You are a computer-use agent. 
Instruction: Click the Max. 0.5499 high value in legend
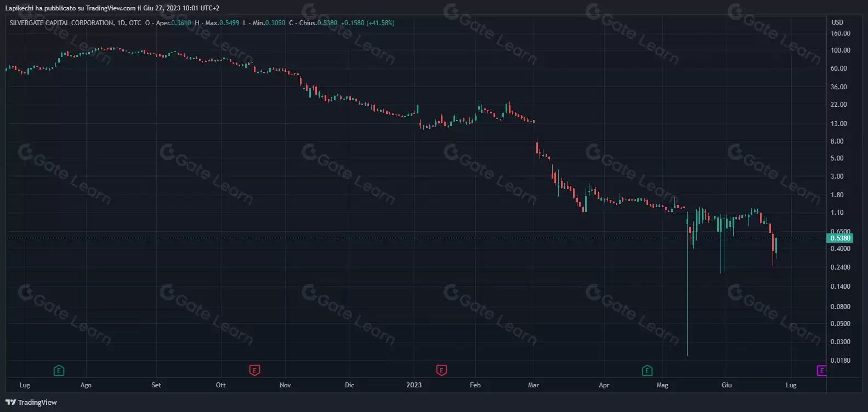pos(222,23)
